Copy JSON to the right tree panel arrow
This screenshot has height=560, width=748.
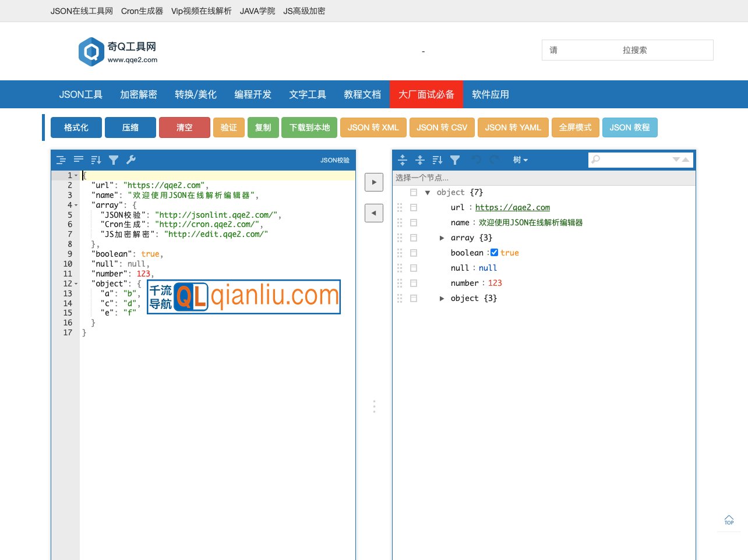coord(374,182)
